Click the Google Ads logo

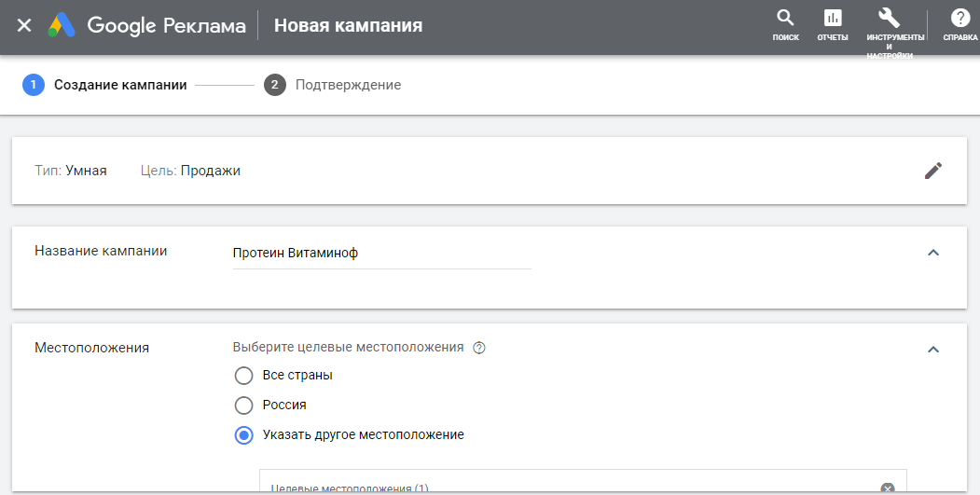click(x=62, y=25)
